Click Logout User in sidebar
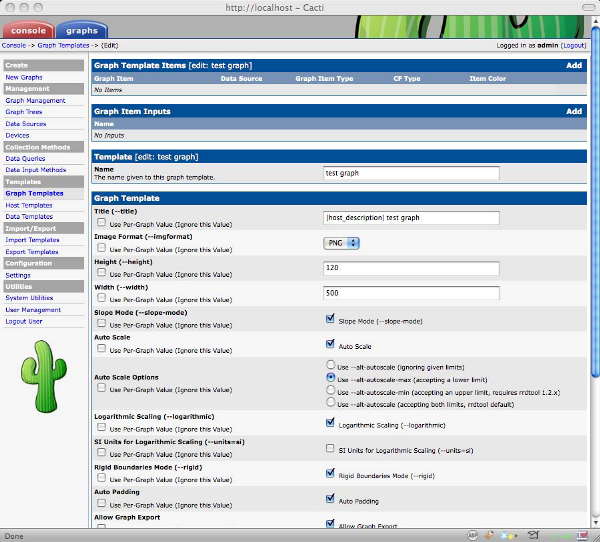The width and height of the screenshot is (600, 542). point(24,322)
